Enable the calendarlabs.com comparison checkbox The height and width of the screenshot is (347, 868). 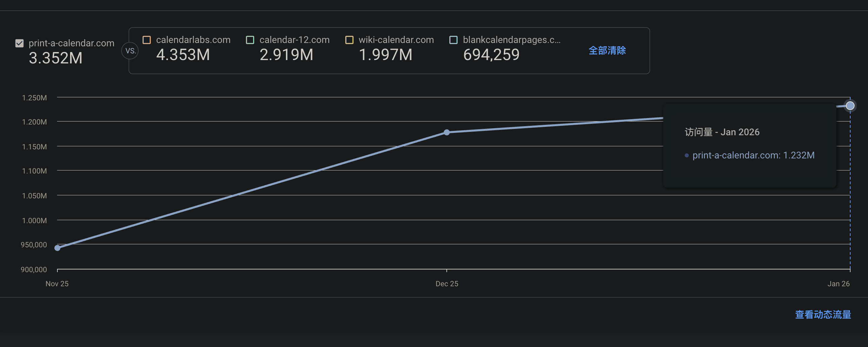147,40
